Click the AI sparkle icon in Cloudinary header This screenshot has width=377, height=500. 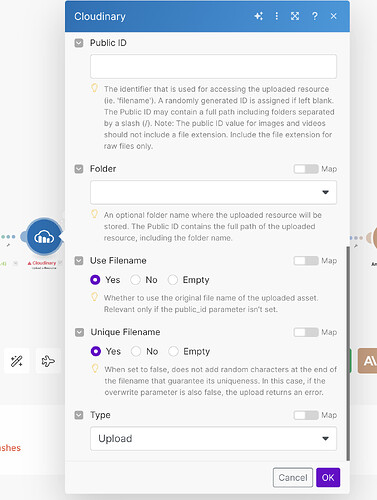(259, 16)
